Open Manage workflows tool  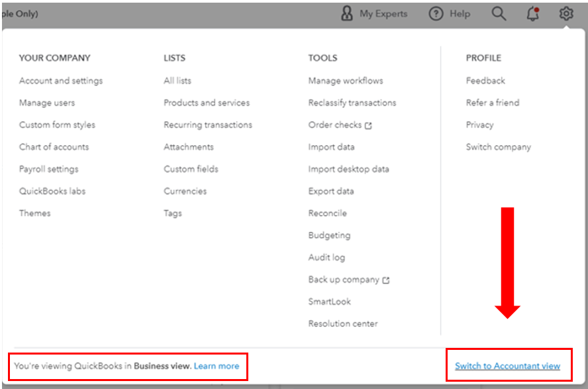coord(346,81)
